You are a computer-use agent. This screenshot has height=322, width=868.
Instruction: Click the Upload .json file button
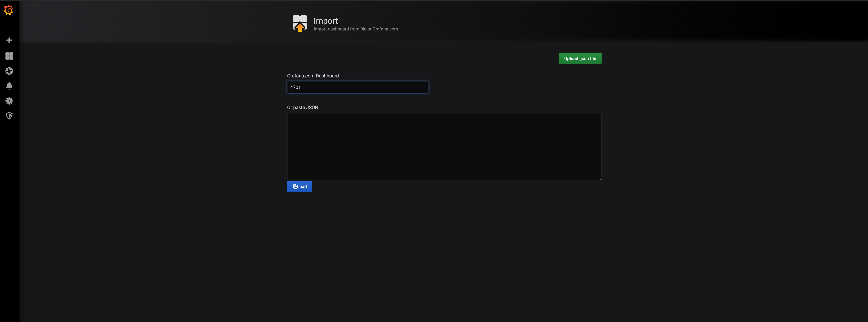[580, 58]
